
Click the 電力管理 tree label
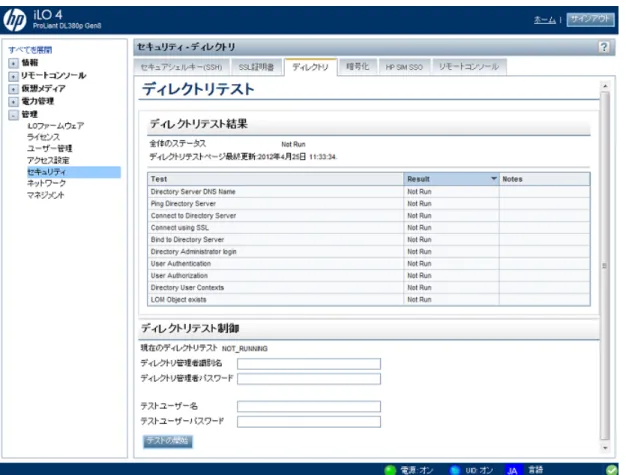tap(38, 101)
